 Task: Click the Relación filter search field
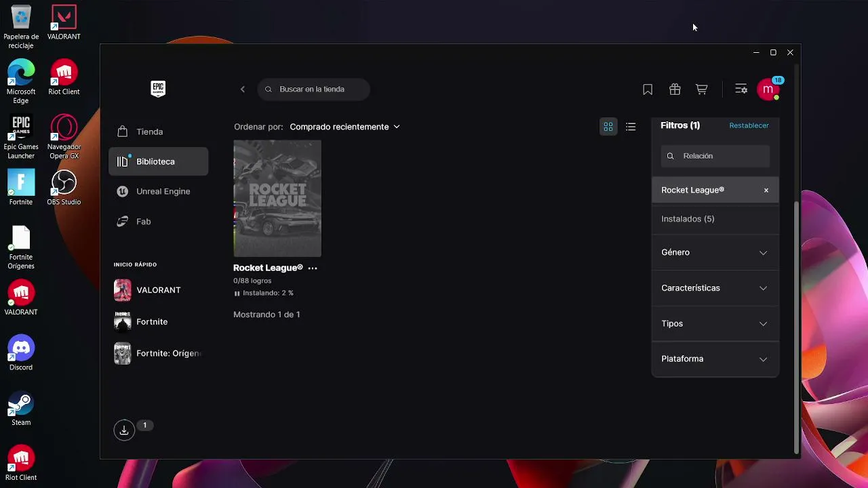point(715,156)
